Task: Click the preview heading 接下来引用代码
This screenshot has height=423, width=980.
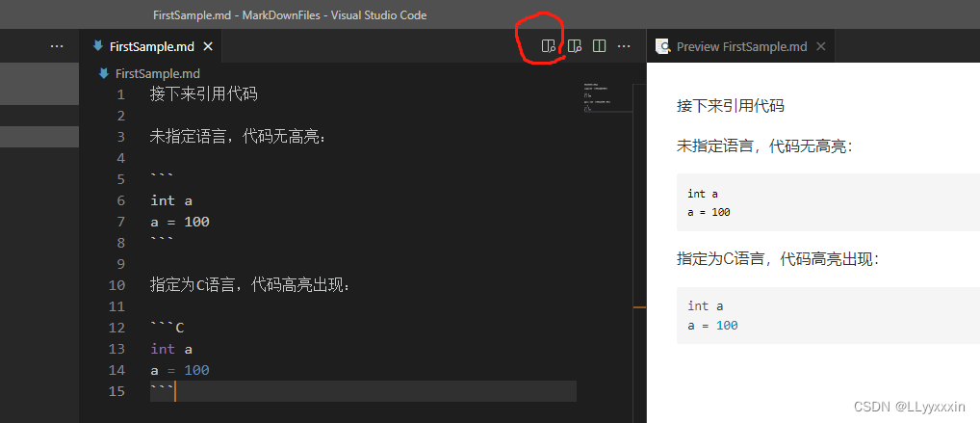Action: pyautogui.click(x=730, y=106)
